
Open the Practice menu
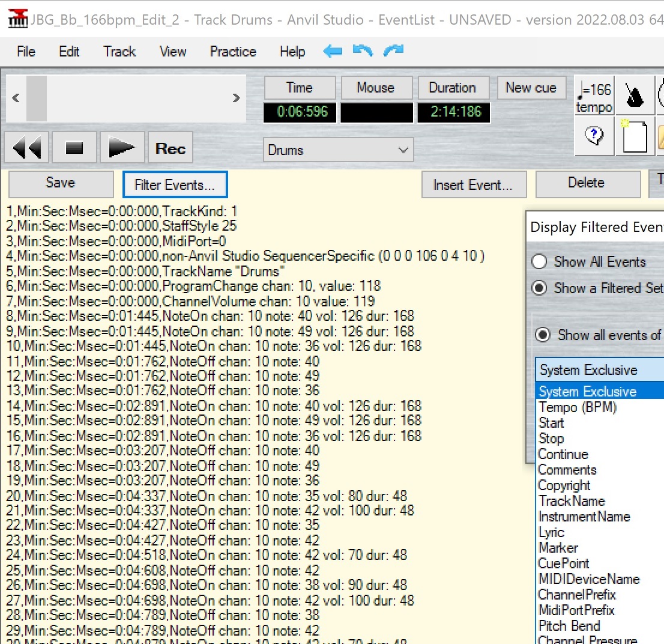[233, 52]
